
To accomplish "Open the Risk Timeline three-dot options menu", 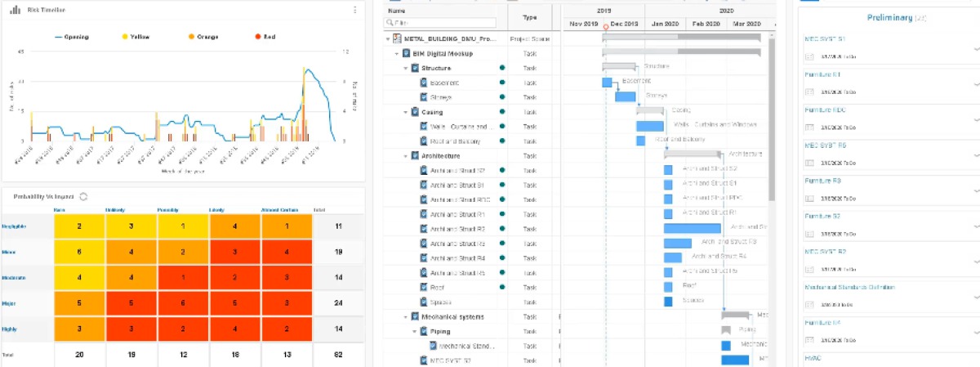I will point(354,10).
